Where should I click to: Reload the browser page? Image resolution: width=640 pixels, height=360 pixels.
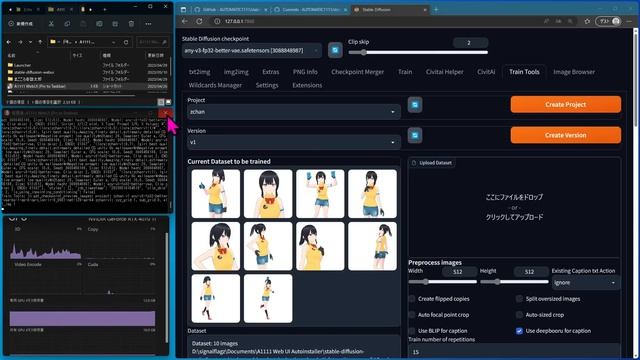click(x=199, y=21)
